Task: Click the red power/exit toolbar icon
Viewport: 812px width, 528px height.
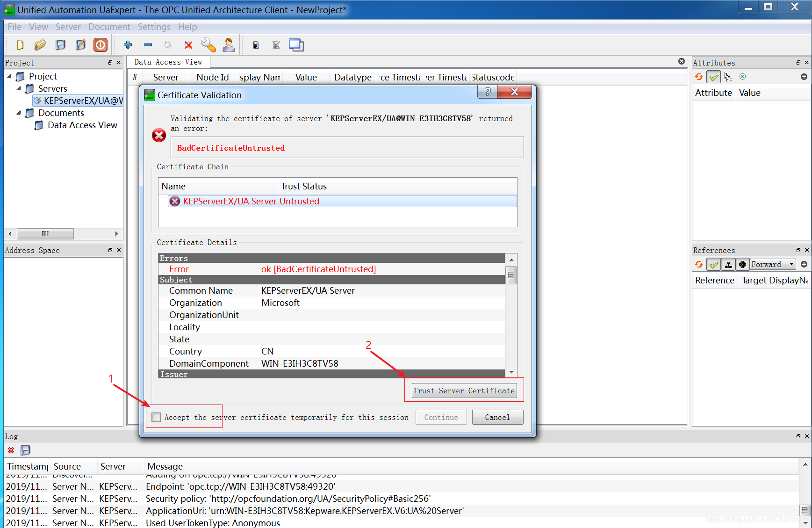Action: [101, 45]
